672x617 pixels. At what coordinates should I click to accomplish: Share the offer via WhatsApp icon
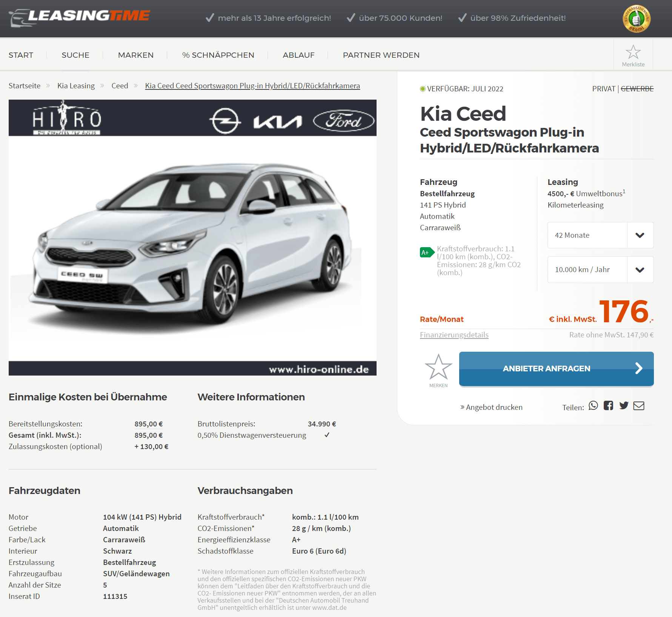[593, 406]
